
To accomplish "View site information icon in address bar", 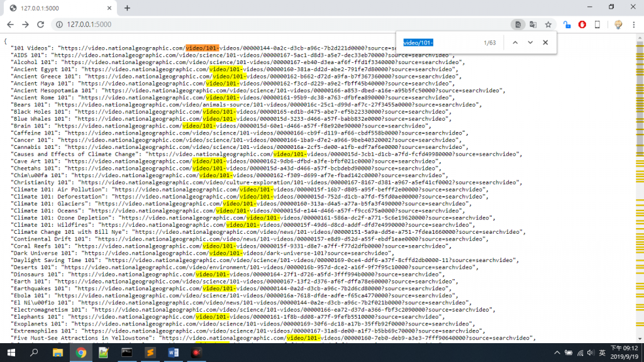I will [x=59, y=25].
